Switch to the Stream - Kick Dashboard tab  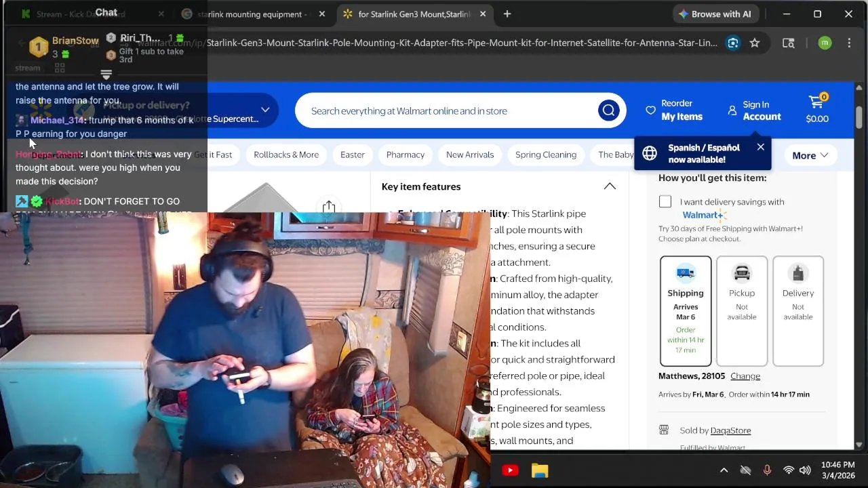93,14
